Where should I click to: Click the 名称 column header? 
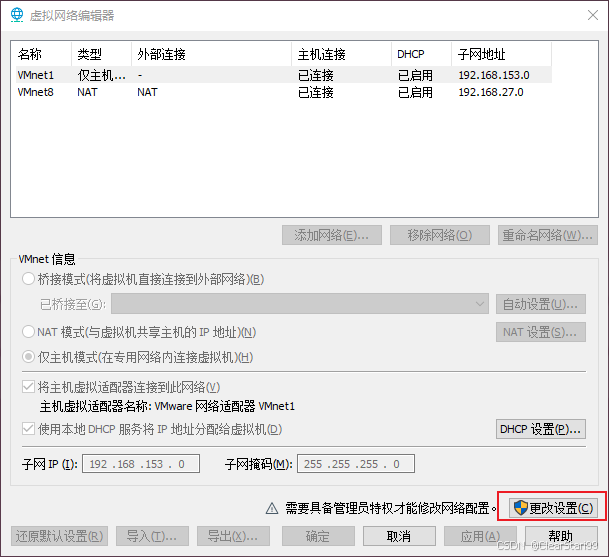(42, 54)
